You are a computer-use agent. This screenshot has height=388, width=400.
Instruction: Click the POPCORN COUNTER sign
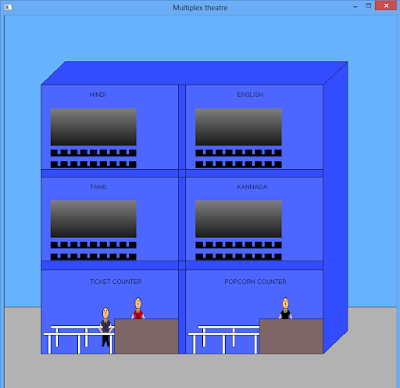point(255,282)
